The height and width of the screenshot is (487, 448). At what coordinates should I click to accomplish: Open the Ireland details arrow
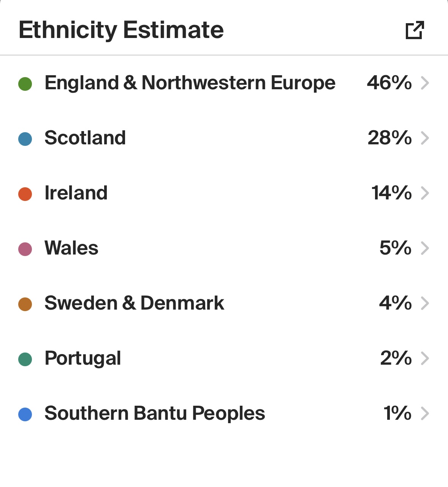425,193
